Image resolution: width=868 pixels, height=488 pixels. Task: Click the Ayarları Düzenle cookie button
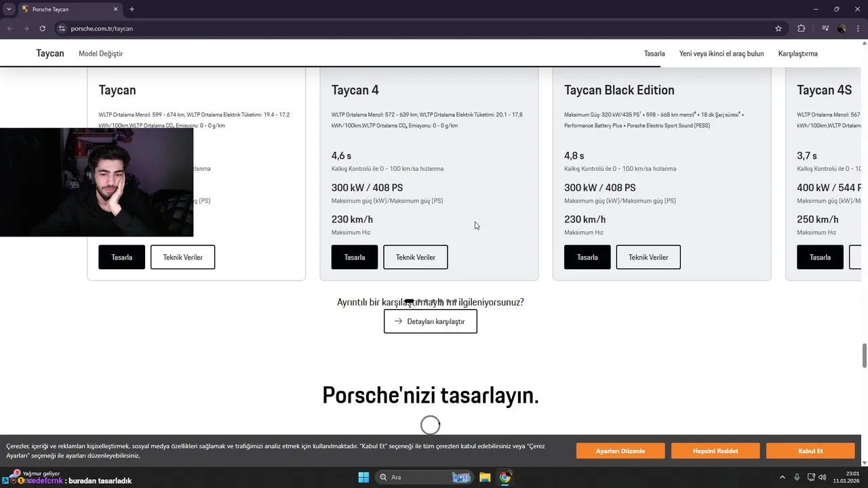(x=620, y=451)
